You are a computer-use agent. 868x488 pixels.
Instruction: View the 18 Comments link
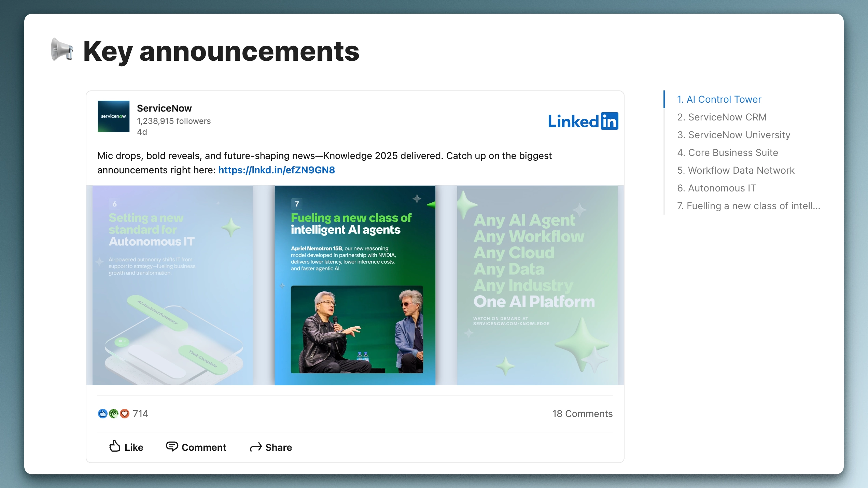(582, 414)
